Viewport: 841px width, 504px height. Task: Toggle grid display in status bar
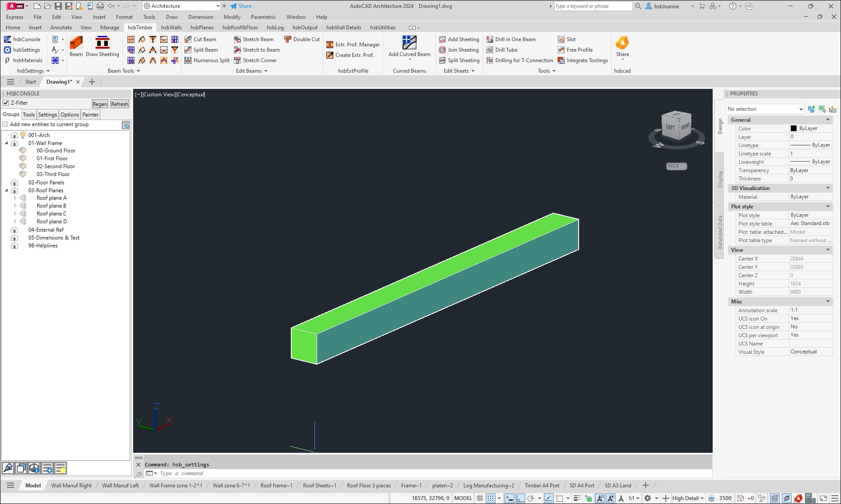480,498
